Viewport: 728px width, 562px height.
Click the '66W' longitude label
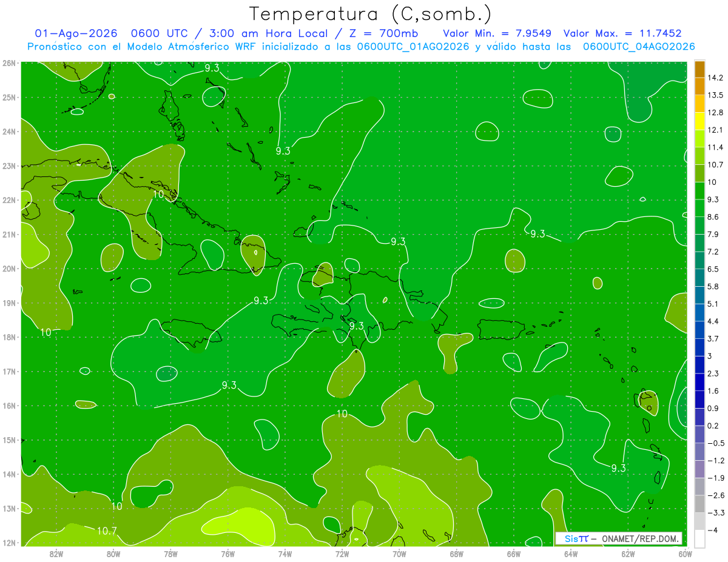513,554
